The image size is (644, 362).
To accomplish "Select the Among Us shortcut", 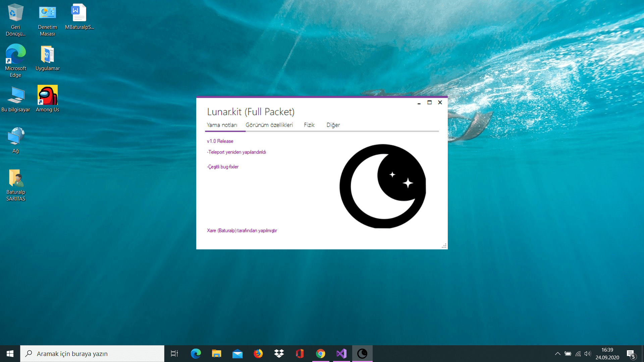I will tap(47, 99).
